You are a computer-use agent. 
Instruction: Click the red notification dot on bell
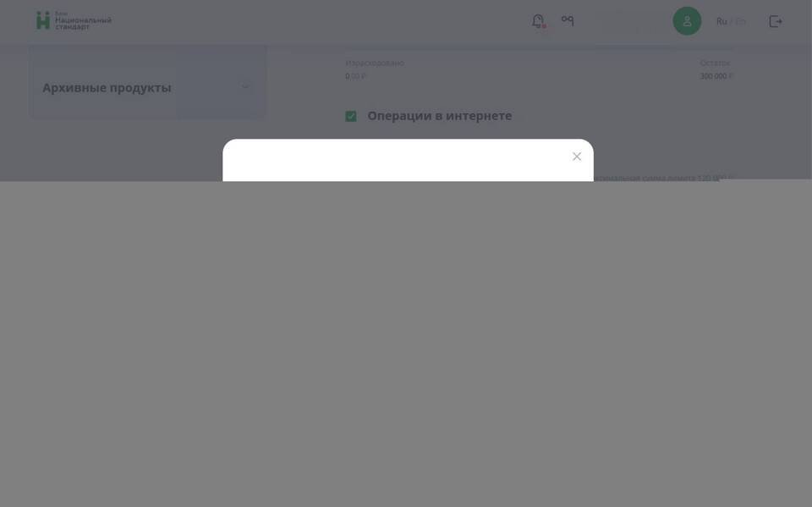[x=544, y=26]
